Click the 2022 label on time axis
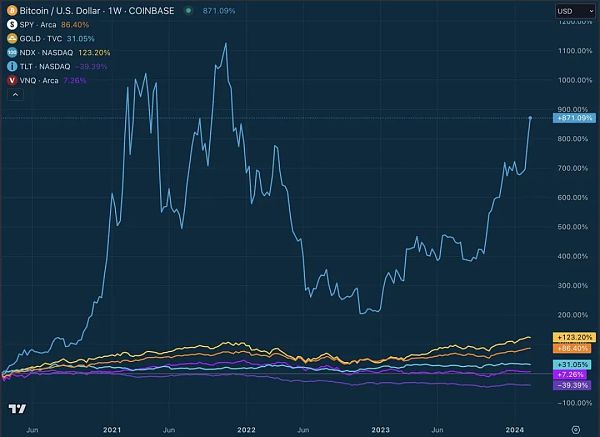The image size is (600, 437). [x=246, y=428]
